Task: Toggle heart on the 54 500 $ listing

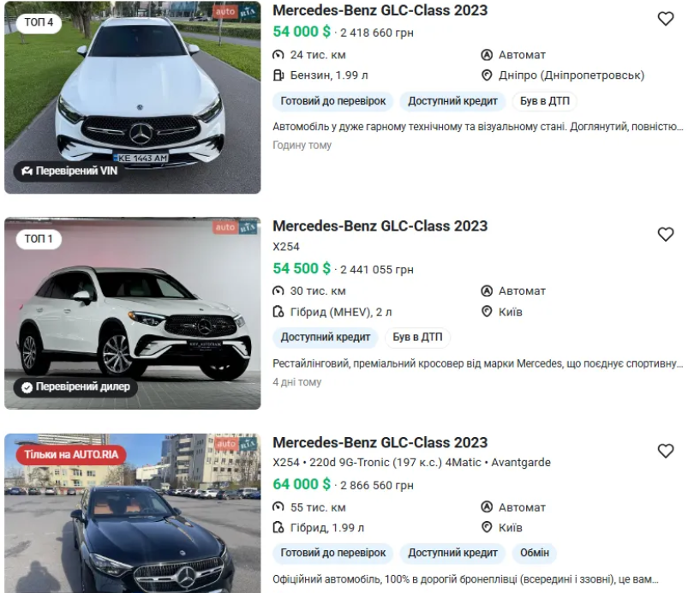Action: 665,235
